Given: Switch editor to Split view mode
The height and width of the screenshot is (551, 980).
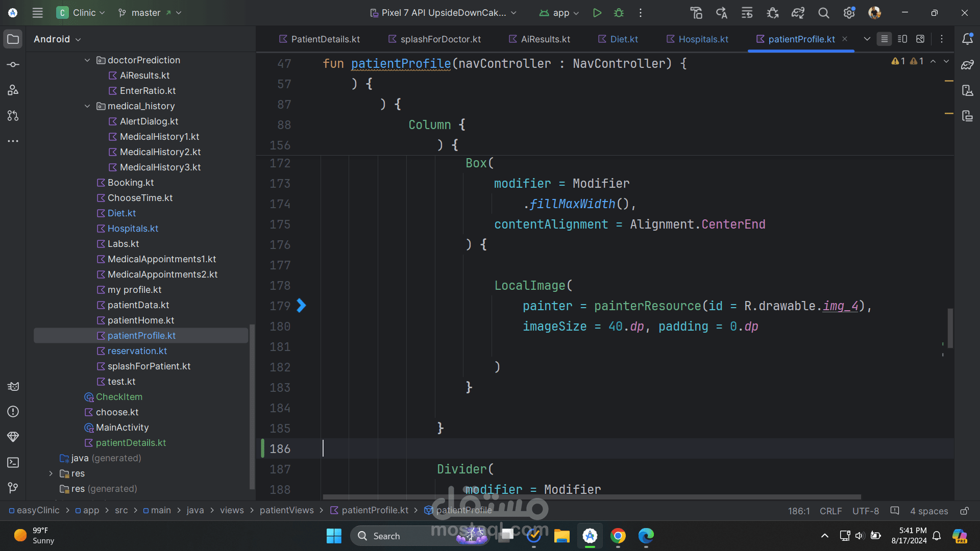Looking at the screenshot, I should coord(902,39).
